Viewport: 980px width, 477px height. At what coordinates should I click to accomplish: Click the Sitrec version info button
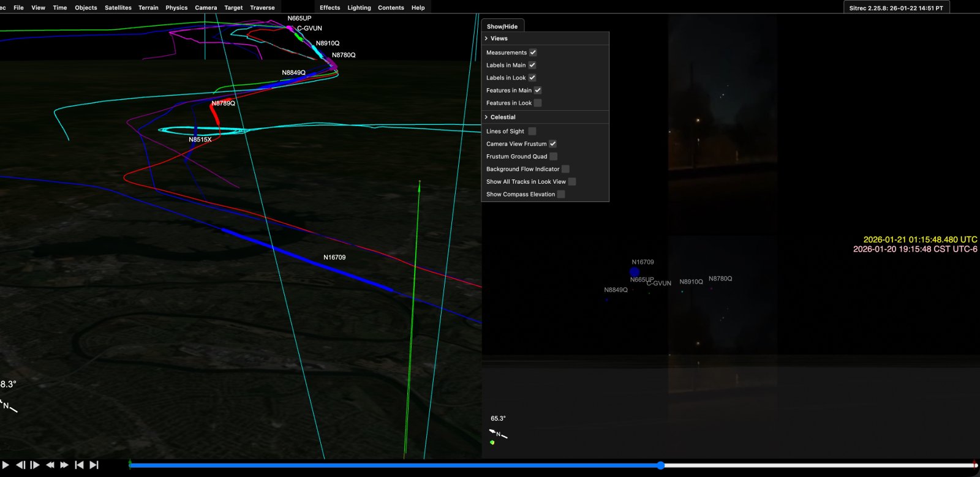896,8
